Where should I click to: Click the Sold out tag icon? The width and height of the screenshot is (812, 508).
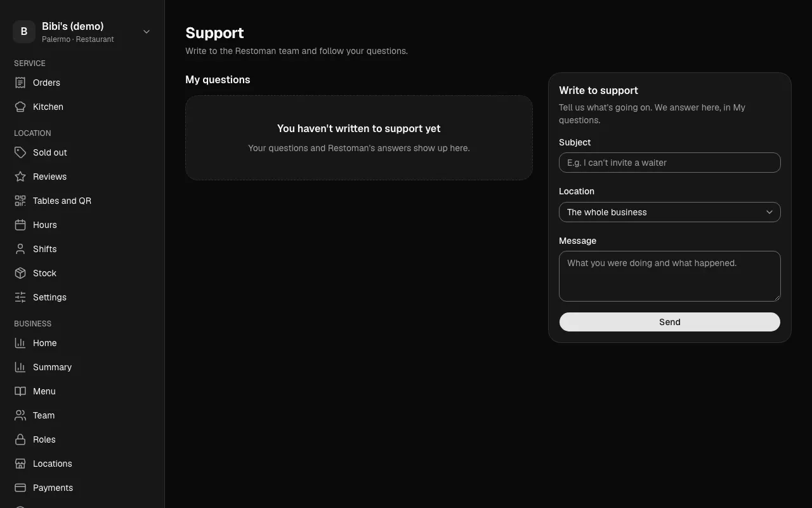click(20, 152)
